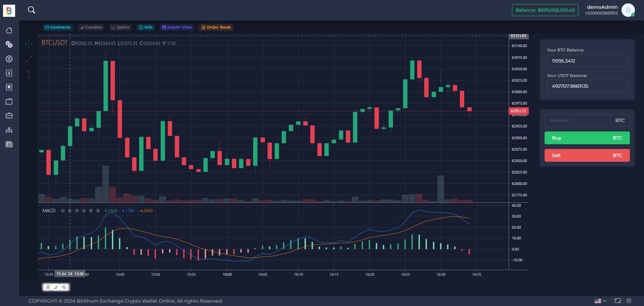Screen dimensions: 644x306
Task: Switch to the Candles tab
Action: point(91,27)
